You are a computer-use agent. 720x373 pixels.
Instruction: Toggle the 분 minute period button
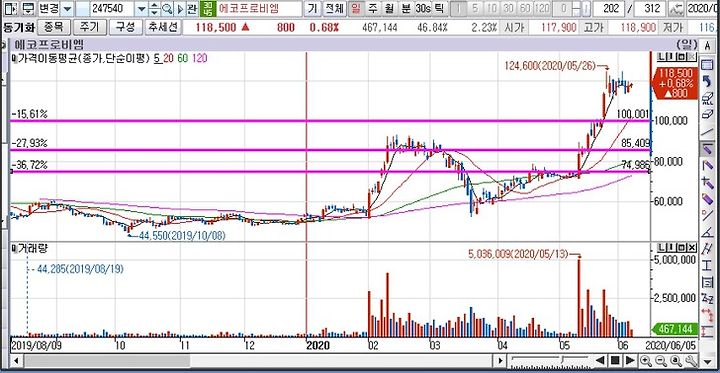tap(405, 8)
